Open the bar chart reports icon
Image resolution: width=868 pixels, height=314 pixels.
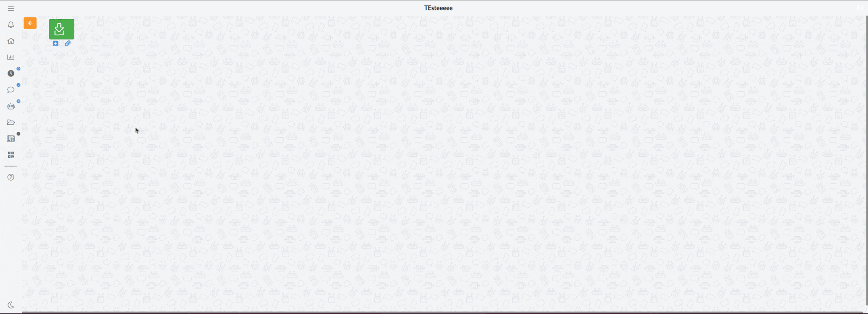[x=11, y=57]
